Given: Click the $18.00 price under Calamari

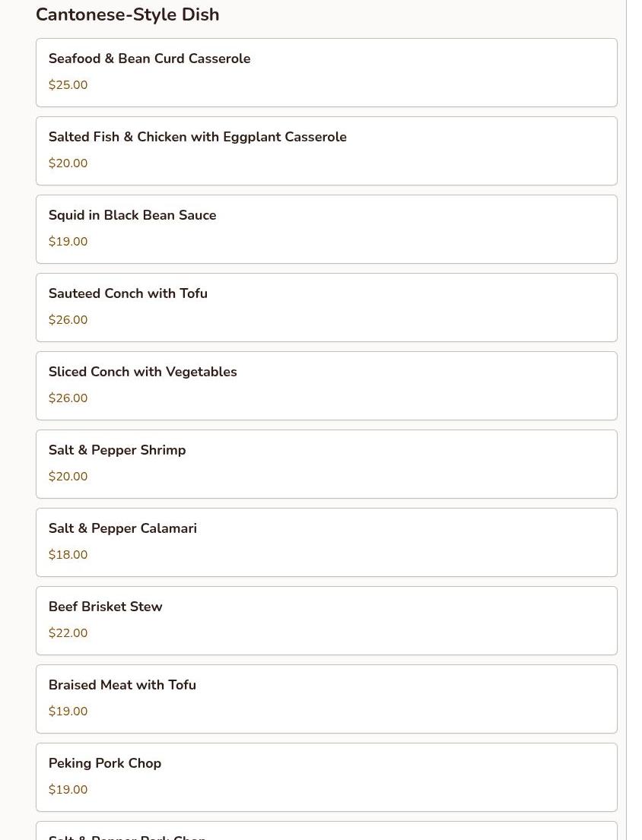Looking at the screenshot, I should 68,554.
